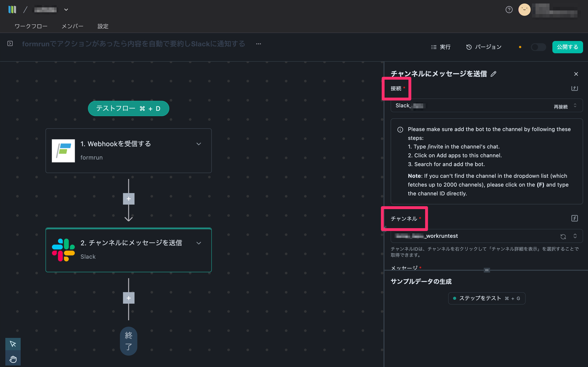This screenshot has height=367, width=588.
Task: Expand the Slack message step chevron
Action: tap(199, 243)
